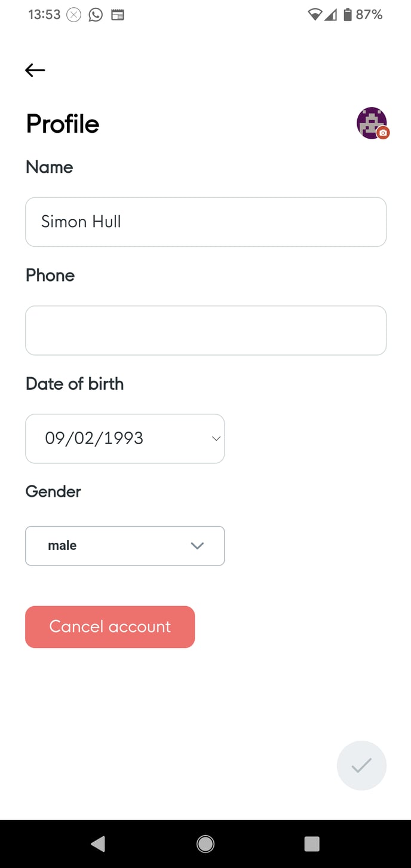Tap the camera icon to change profile photo
The height and width of the screenshot is (868, 411).
[x=382, y=134]
